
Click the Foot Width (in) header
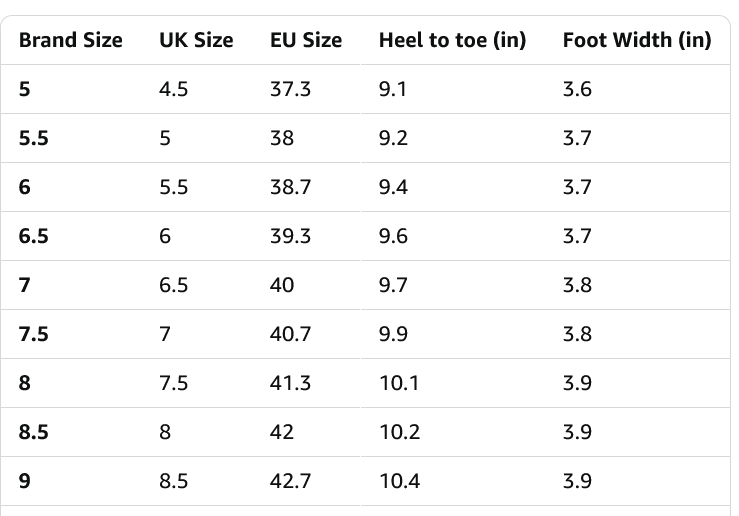637,40
